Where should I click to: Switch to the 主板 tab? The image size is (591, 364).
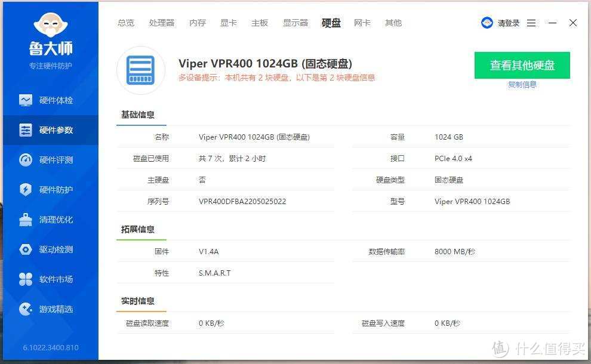[260, 23]
